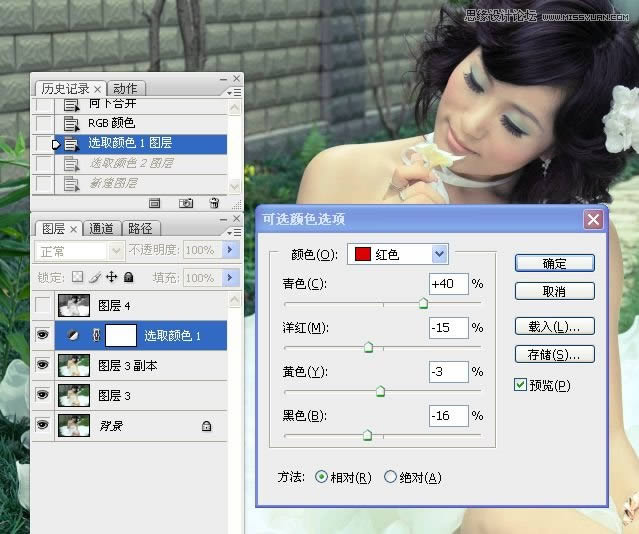639x534 pixels.
Task: Switch to the 通道 channels tab
Action: pos(101,228)
